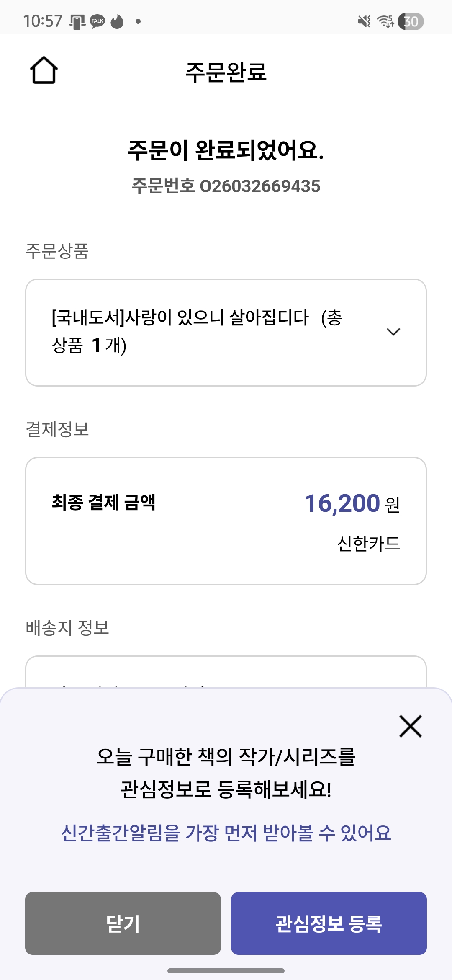The height and width of the screenshot is (980, 452).
Task: Tap the order number 026032669435
Action: 260,186
